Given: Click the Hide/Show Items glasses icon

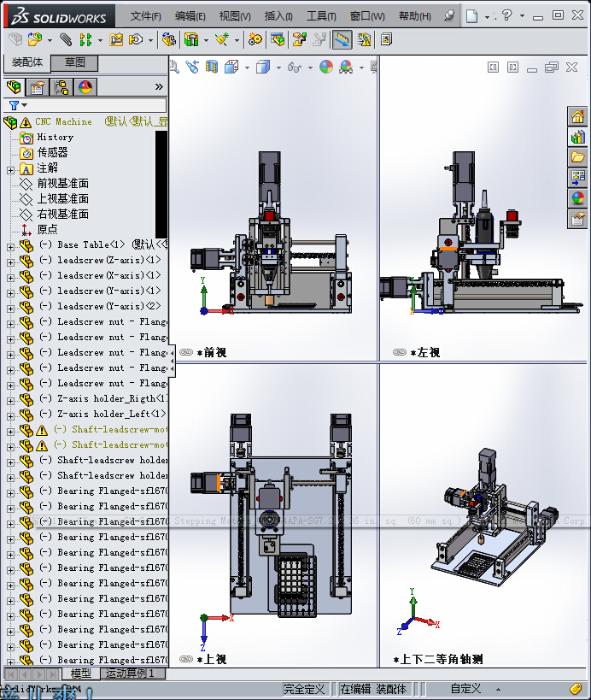Looking at the screenshot, I should pos(295,68).
